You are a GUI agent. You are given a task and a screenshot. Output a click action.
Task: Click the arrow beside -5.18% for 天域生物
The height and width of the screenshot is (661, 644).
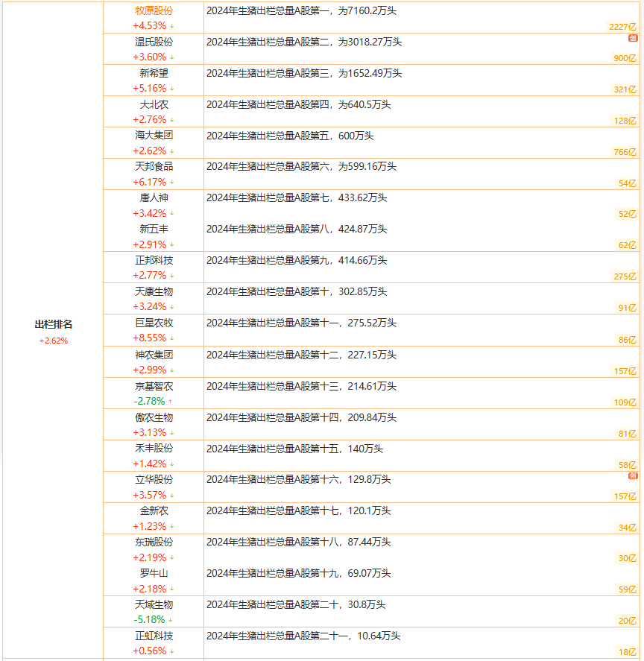click(171, 620)
